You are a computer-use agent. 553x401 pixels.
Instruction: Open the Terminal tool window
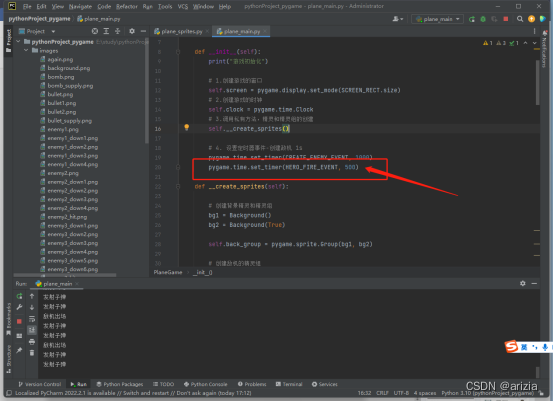click(289, 384)
